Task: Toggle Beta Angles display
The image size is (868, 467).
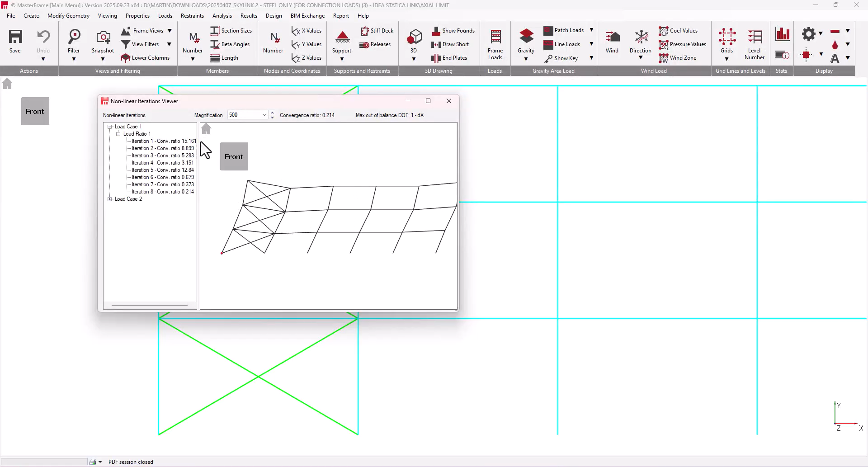Action: [x=230, y=44]
